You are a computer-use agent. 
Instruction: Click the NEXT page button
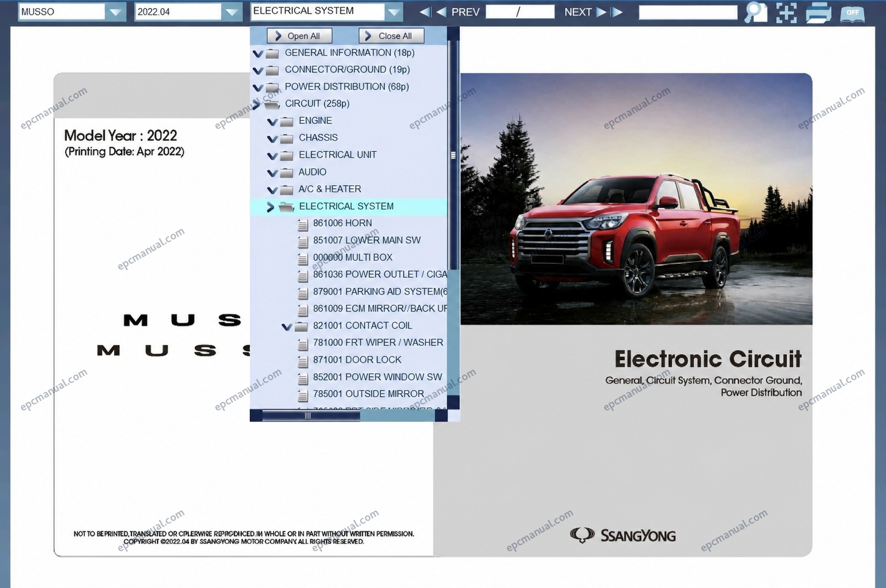584,12
